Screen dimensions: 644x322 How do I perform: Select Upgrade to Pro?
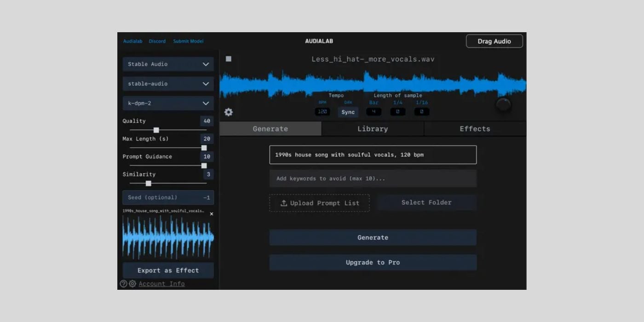(x=373, y=262)
